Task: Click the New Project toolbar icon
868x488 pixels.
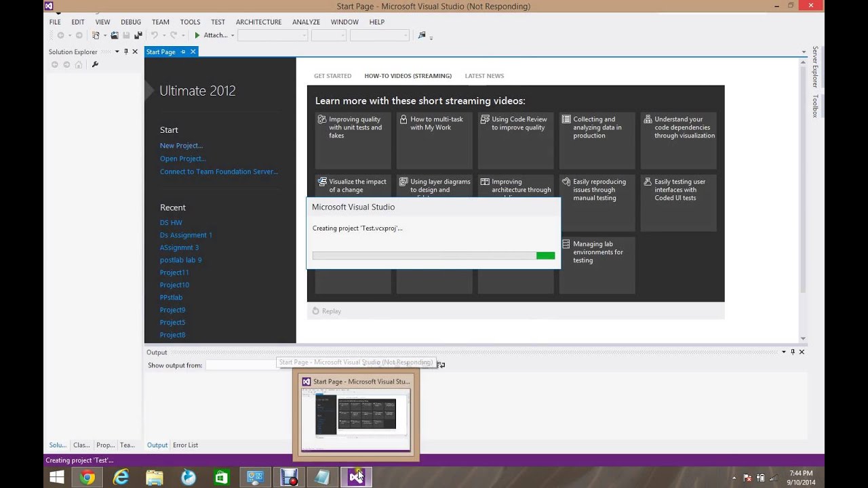Action: coord(96,35)
